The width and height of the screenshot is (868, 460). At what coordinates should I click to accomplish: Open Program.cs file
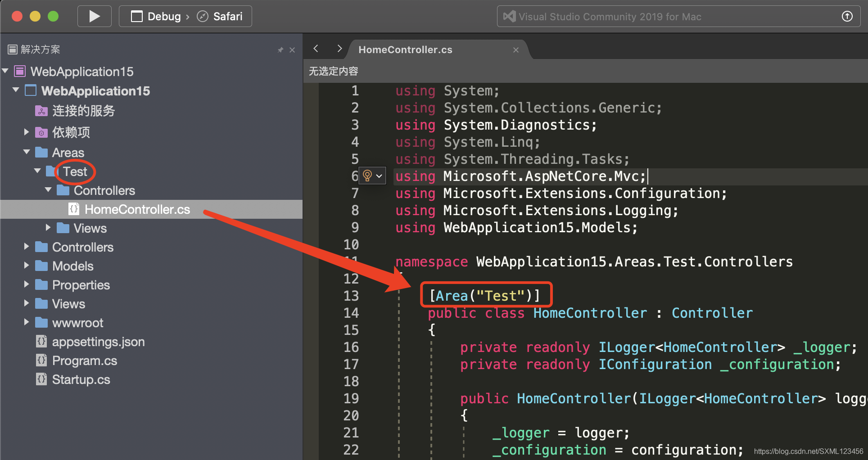click(x=85, y=361)
